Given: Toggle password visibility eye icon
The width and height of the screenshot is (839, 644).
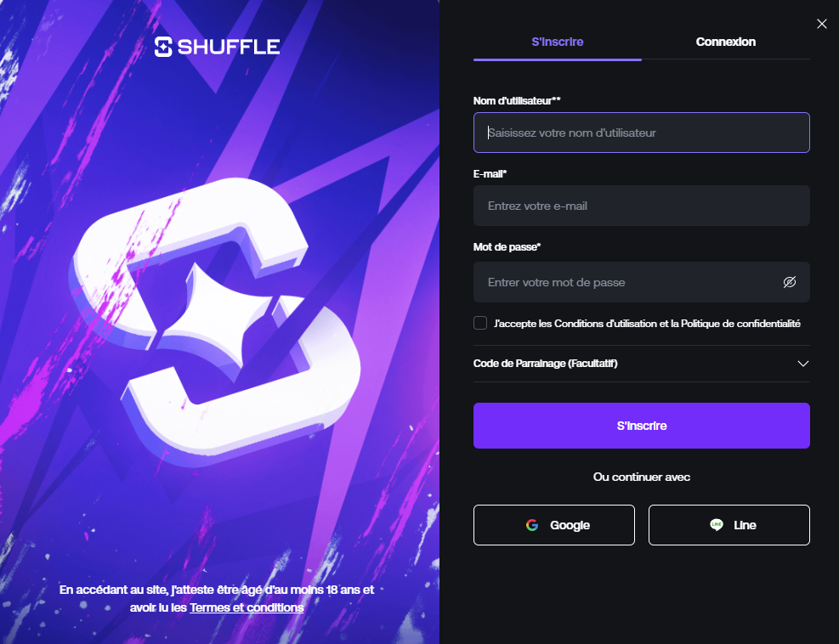Looking at the screenshot, I should 789,282.
